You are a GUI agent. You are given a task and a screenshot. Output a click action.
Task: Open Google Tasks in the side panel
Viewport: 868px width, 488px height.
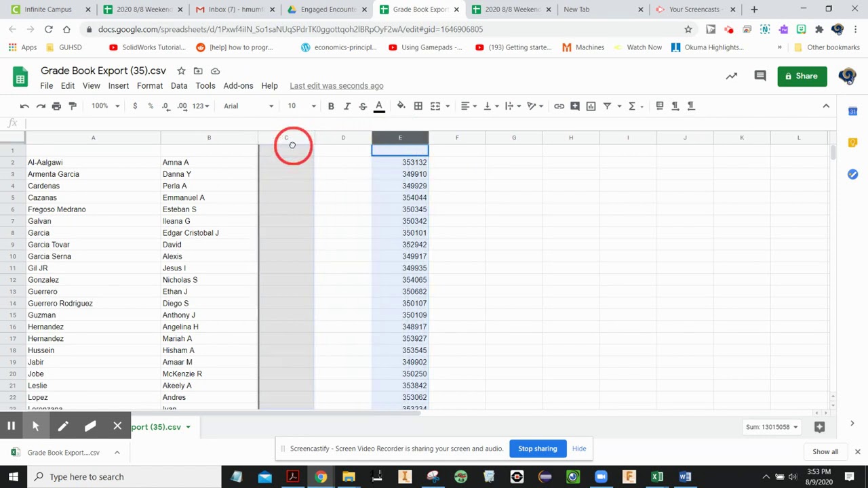[852, 174]
